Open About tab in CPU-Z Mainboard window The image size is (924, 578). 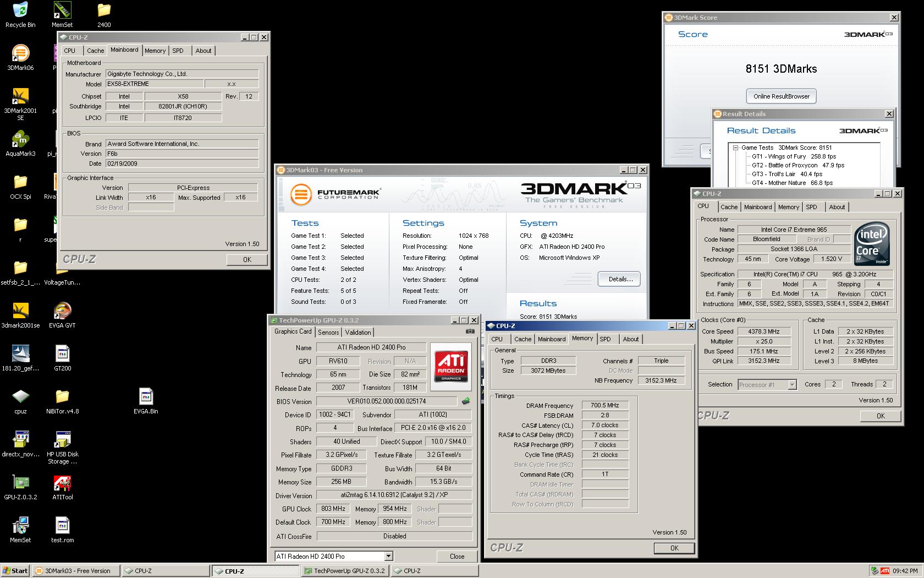point(204,51)
